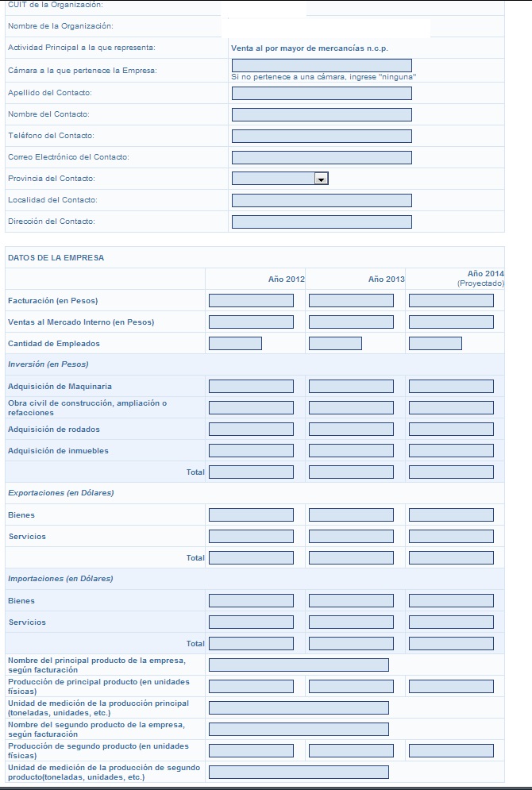This screenshot has width=532, height=790.
Task: Select Adquisición de rodados 2012 field
Action: (252, 430)
